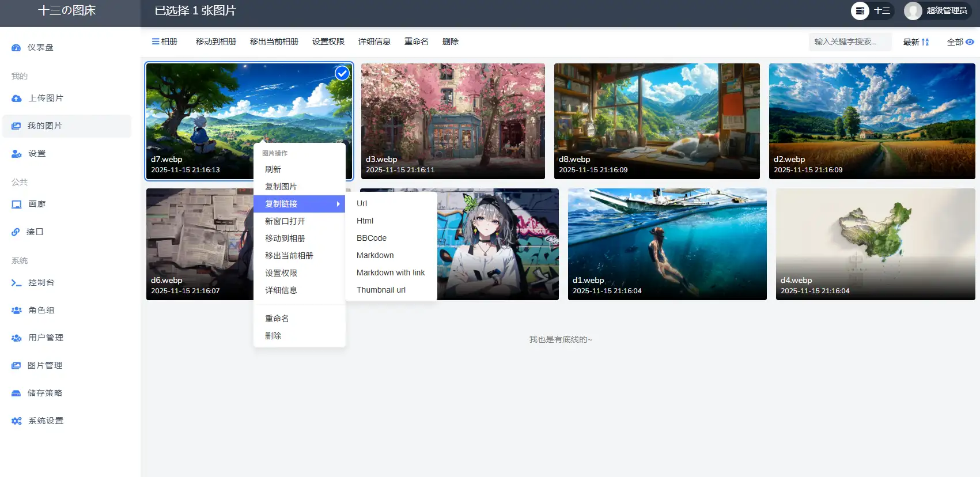The height and width of the screenshot is (477, 980).
Task: Select the d1.webp underwater diver thumbnail
Action: [667, 244]
